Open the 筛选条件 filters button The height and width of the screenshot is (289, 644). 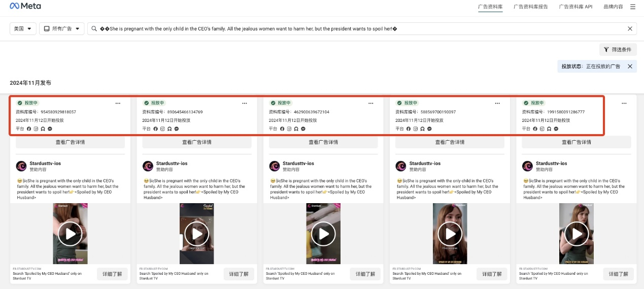[618, 49]
